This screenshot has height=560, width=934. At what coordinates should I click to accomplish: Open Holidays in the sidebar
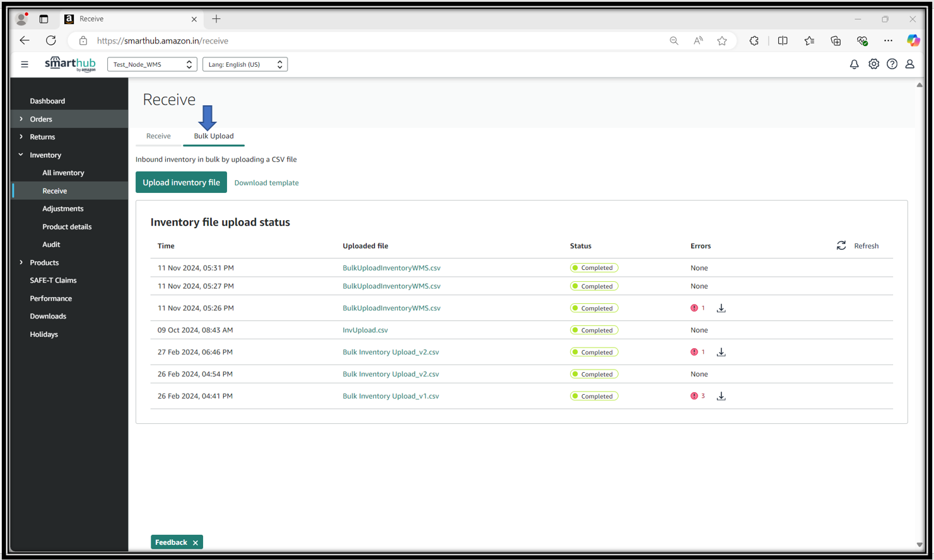44,334
